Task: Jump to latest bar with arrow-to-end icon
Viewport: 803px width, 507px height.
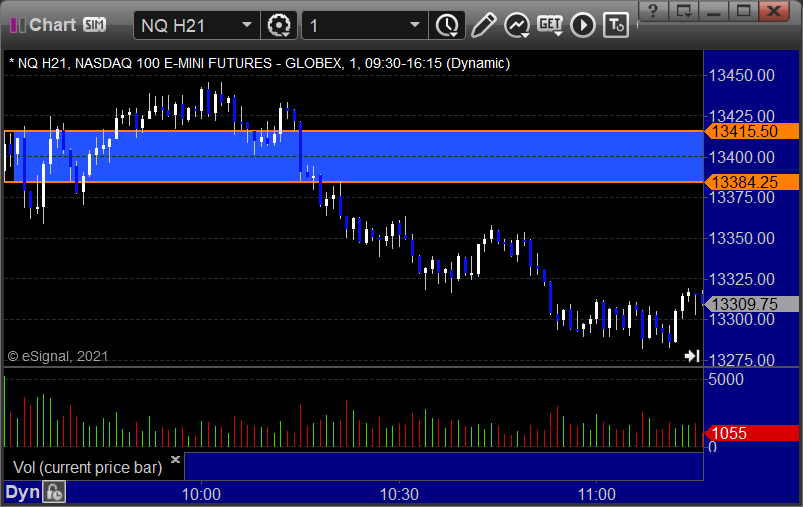Action: pos(692,355)
